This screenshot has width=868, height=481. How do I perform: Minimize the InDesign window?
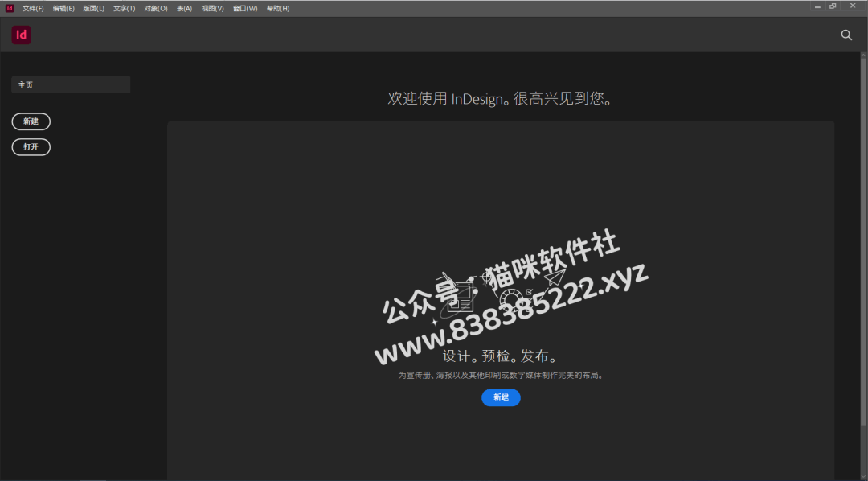[x=817, y=6]
